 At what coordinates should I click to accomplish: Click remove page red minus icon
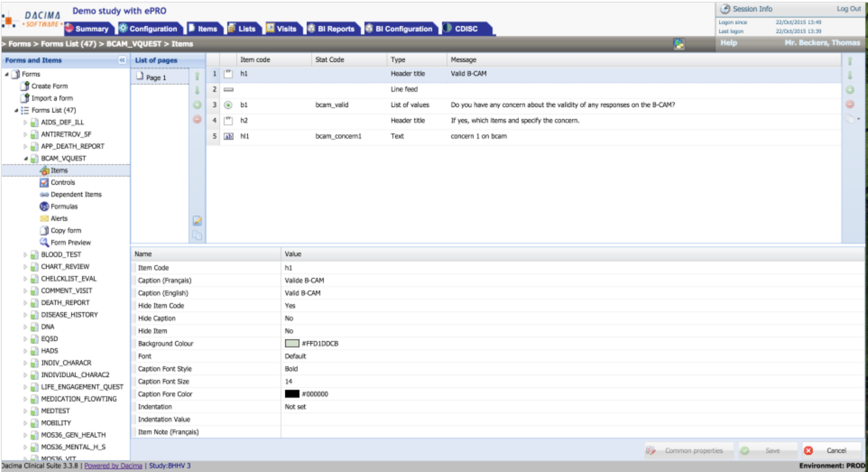pos(197,119)
